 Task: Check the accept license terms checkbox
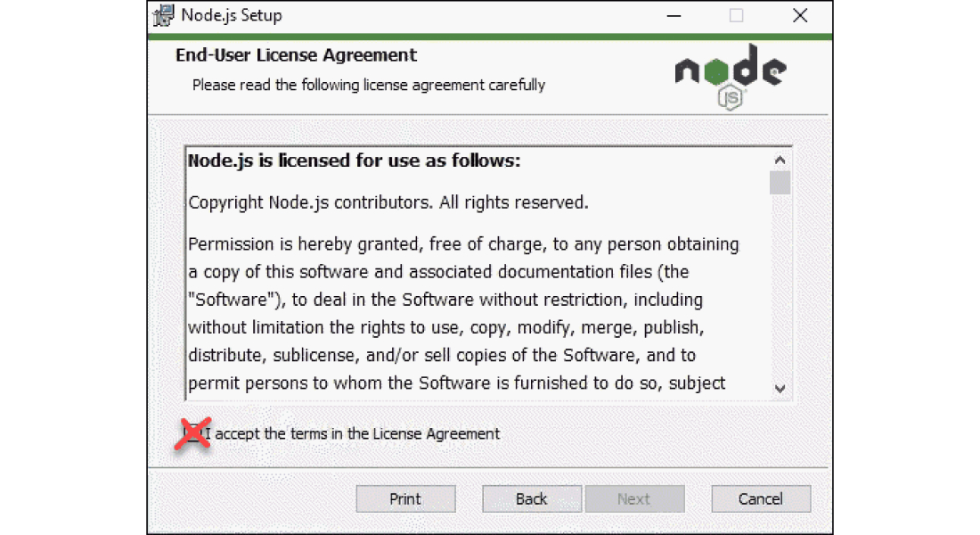[192, 433]
